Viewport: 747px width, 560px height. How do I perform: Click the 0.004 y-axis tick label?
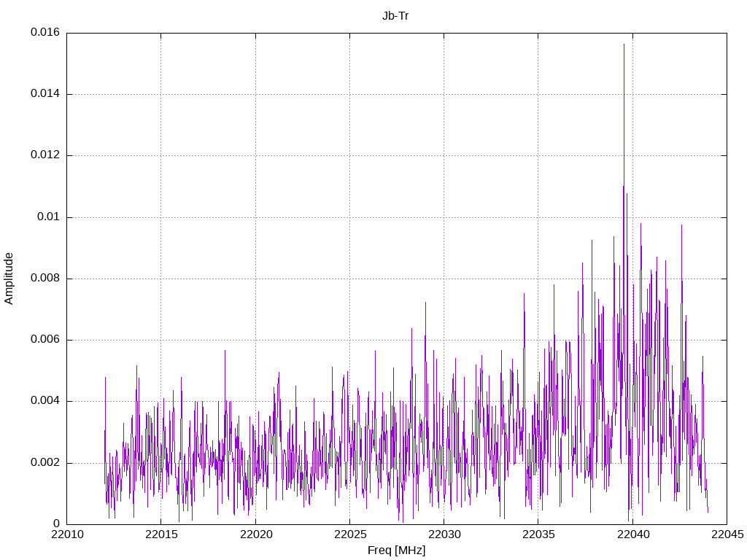coord(45,402)
